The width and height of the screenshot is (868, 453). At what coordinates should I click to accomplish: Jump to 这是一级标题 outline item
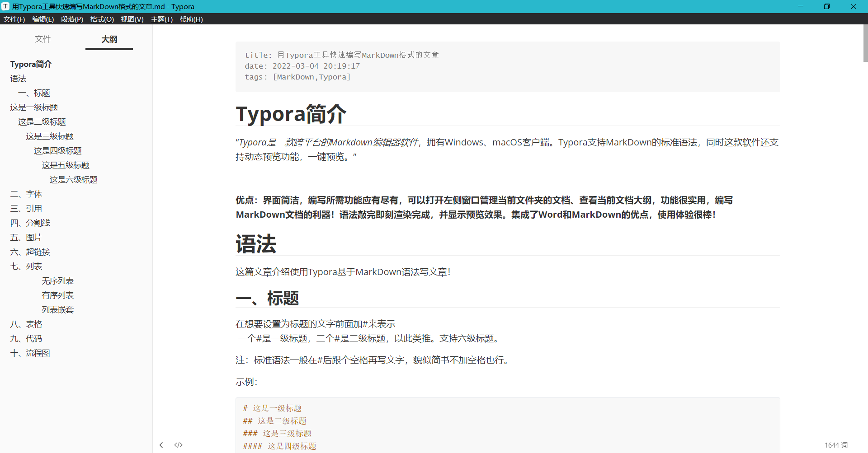point(34,107)
